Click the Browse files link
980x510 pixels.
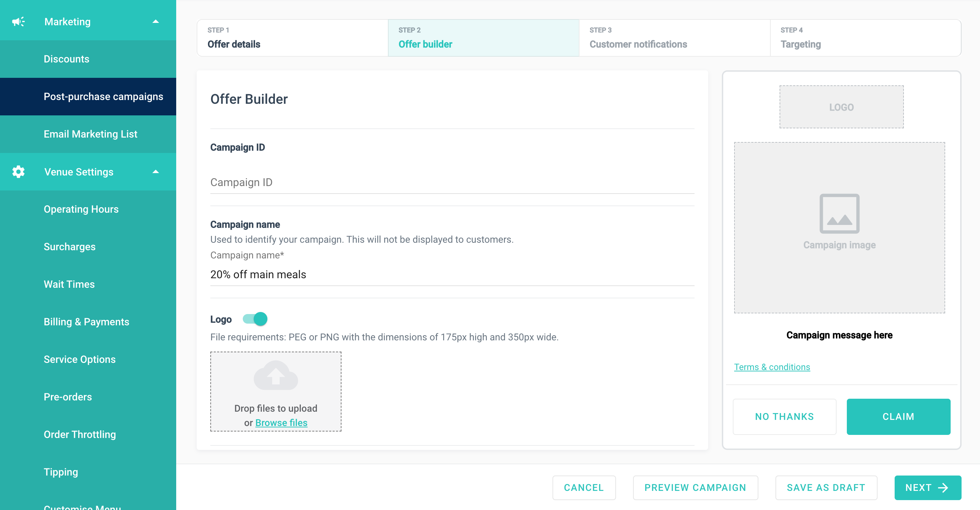point(281,423)
